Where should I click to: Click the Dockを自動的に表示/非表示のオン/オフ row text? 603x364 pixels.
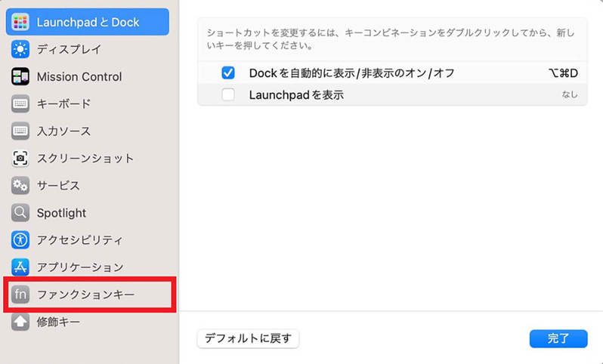[x=351, y=72]
